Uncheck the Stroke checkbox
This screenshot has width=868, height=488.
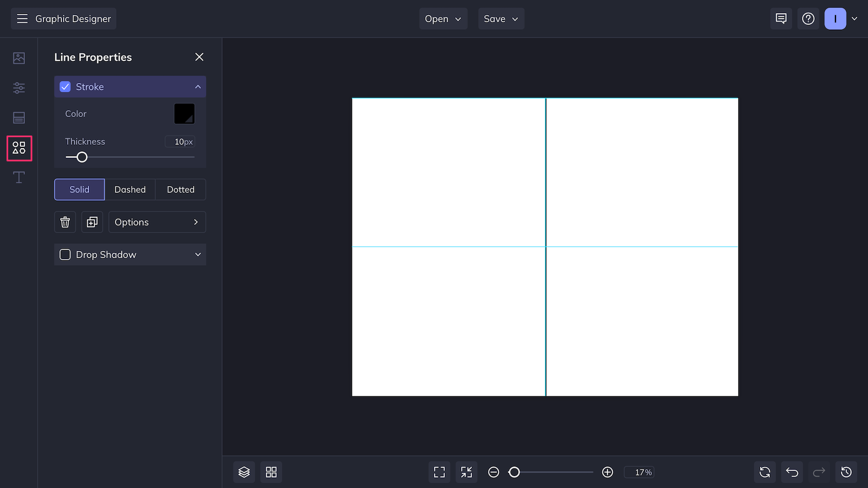[65, 87]
